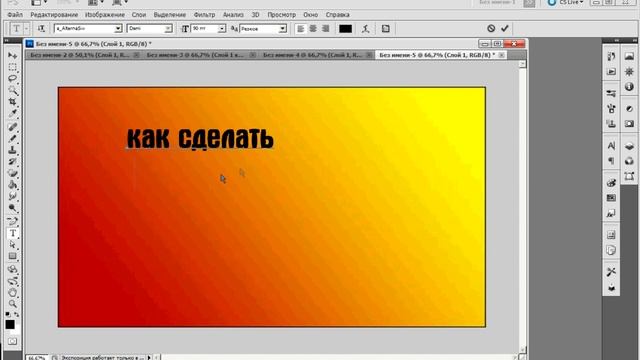Select the Rectangle shape tool
The height and width of the screenshot is (360, 640).
tap(13, 256)
